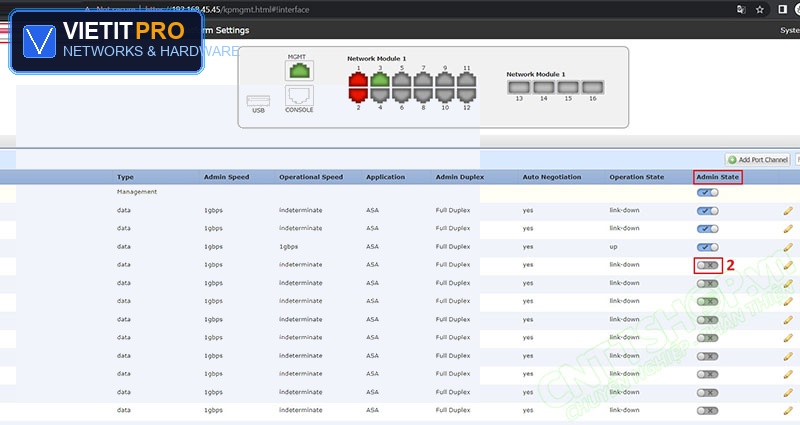Click the Admin State column header
The width and height of the screenshot is (800, 425).
click(717, 177)
